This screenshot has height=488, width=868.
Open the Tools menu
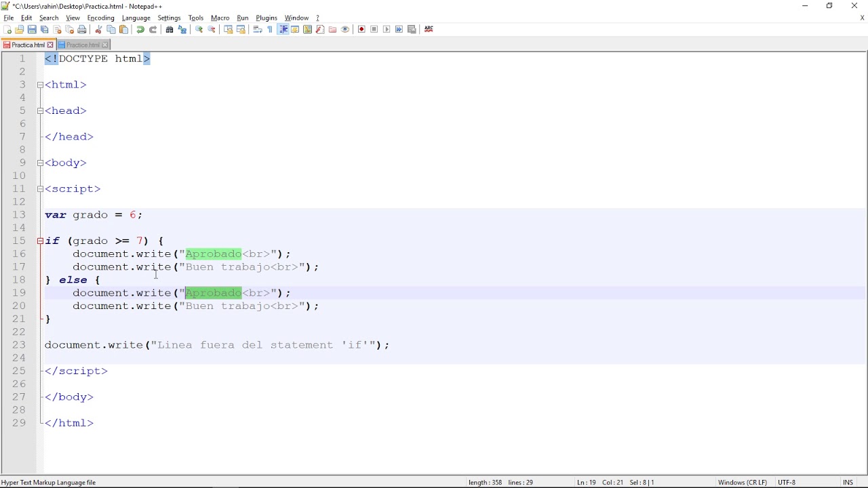[196, 18]
